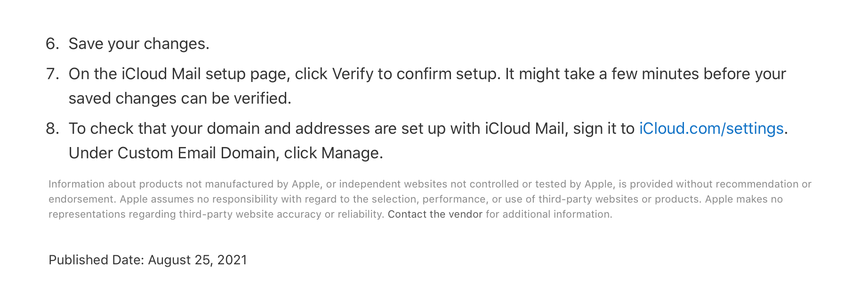Click the sign it to phrase before link
The width and height of the screenshot is (868, 294).
pos(603,129)
